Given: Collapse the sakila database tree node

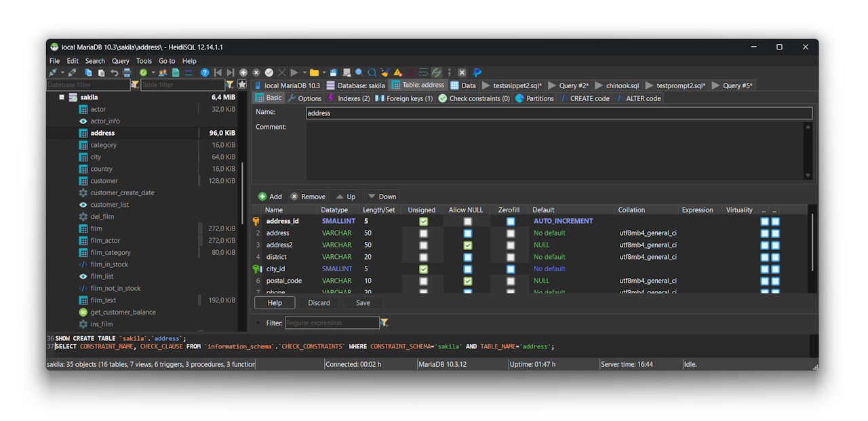Looking at the screenshot, I should [x=62, y=97].
